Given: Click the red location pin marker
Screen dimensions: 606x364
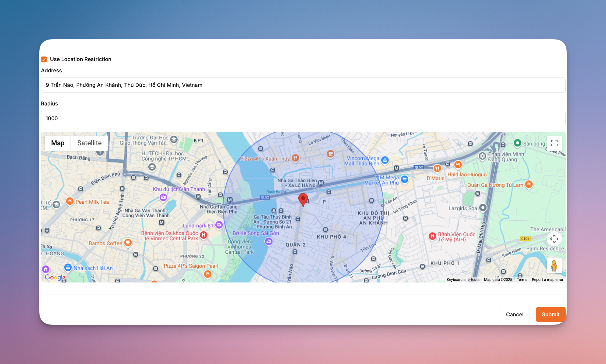Looking at the screenshot, I should pos(303,200).
